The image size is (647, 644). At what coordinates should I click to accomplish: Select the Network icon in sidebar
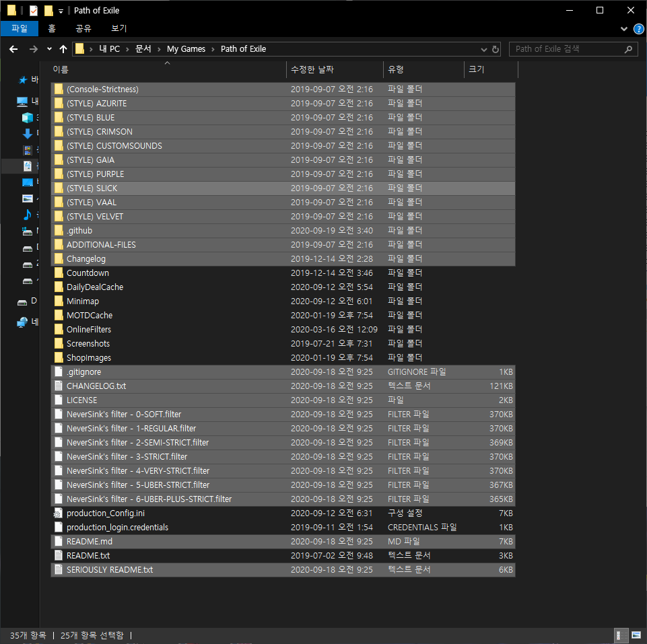pyautogui.click(x=22, y=322)
